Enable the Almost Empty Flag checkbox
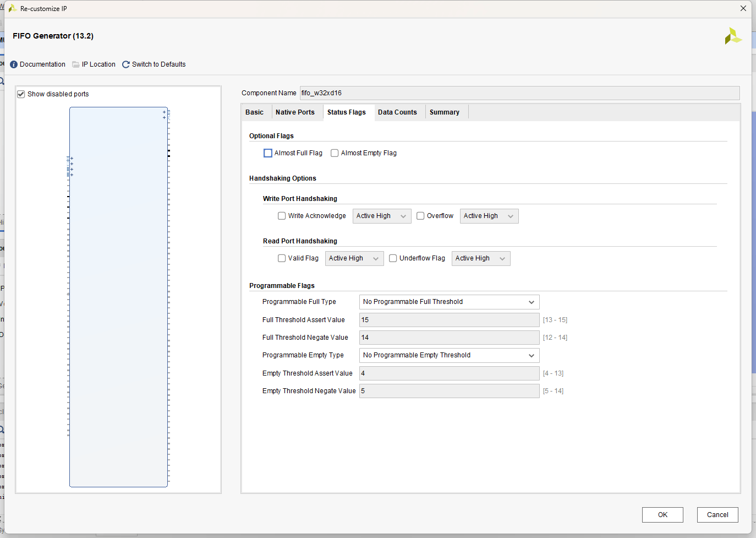 [335, 153]
